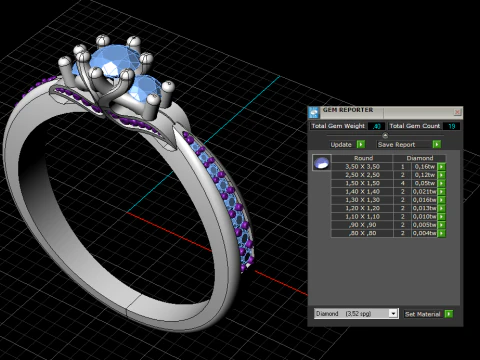Select the 1,50 X 1,50 size cell
Screen dimensions: 480x360
362,183
